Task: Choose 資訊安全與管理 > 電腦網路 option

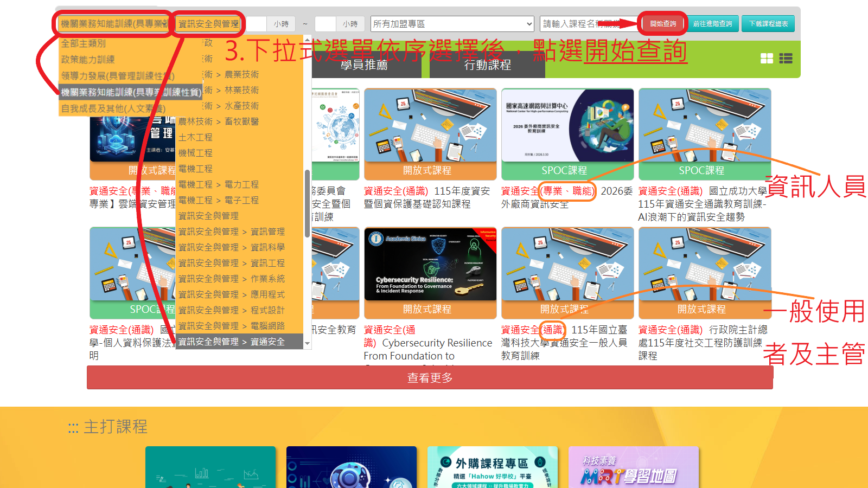Action: 239,326
